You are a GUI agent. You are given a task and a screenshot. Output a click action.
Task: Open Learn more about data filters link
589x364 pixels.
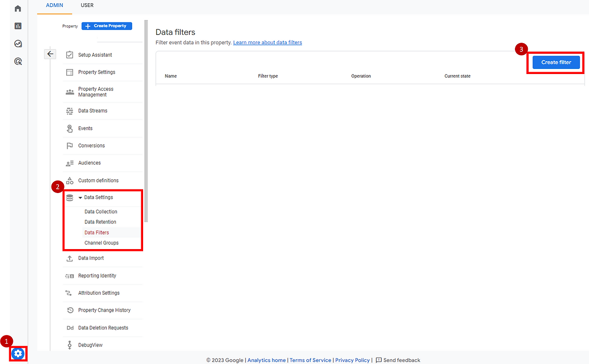click(268, 43)
